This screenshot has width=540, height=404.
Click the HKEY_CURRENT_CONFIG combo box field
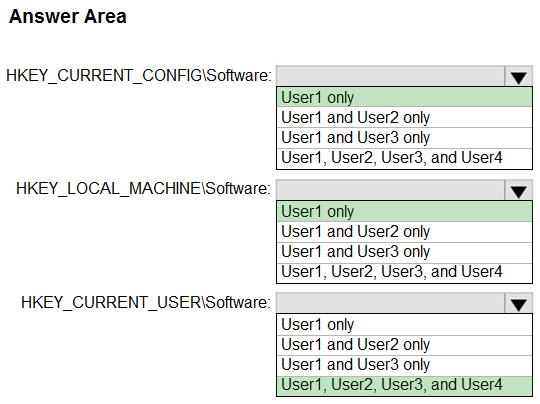click(x=391, y=76)
